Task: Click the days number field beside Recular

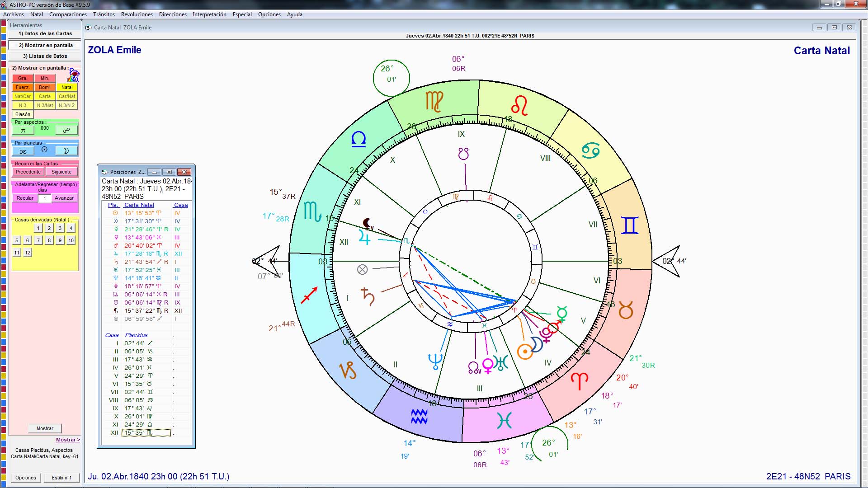Action: pyautogui.click(x=45, y=198)
